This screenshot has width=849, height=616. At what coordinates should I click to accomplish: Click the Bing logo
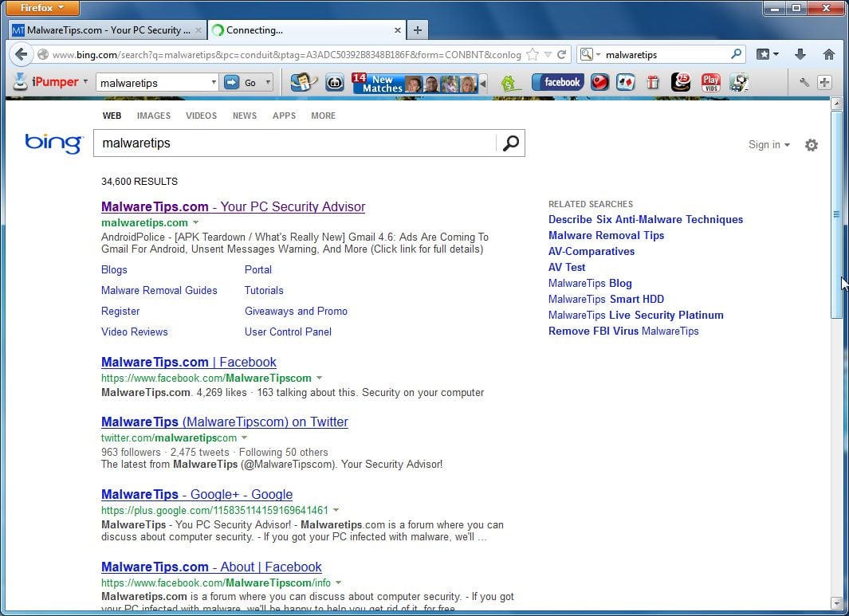(x=53, y=143)
